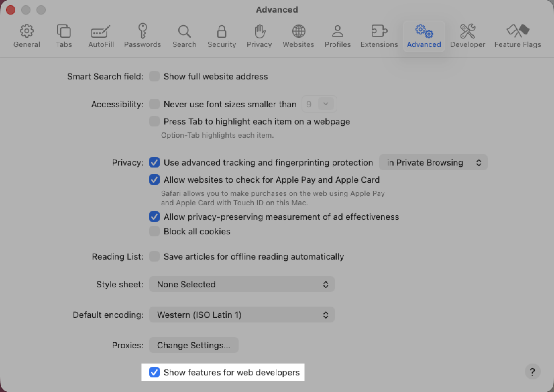Viewport: 554px width, 392px height.
Task: Click the Style sheet label
Action: coord(120,284)
